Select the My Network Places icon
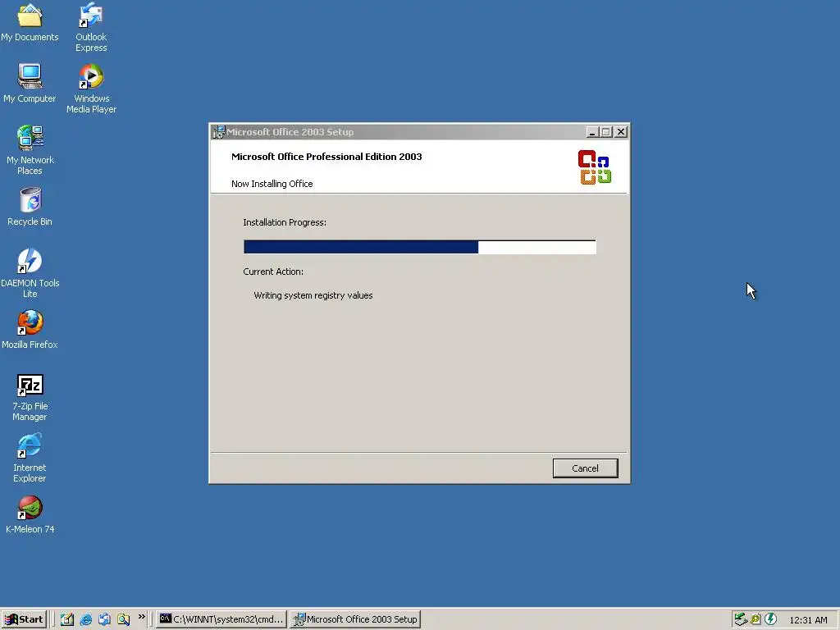 coord(30,151)
